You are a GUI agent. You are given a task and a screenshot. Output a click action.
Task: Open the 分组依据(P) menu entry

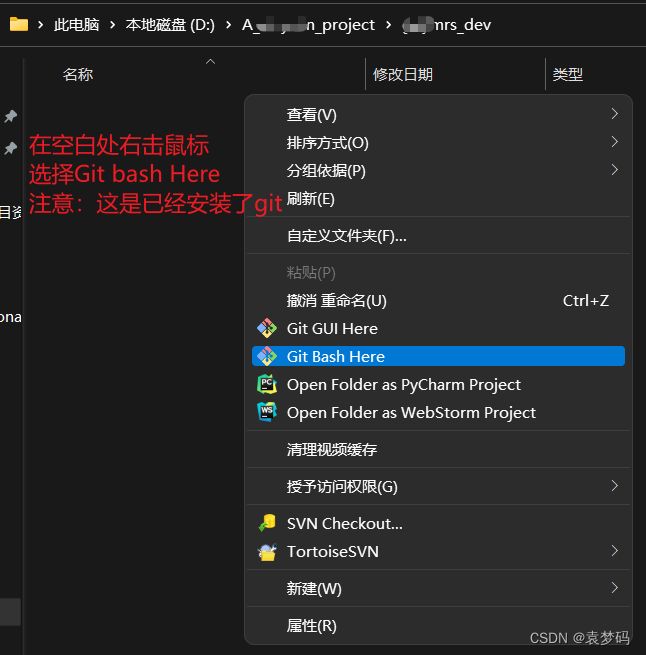click(438, 170)
